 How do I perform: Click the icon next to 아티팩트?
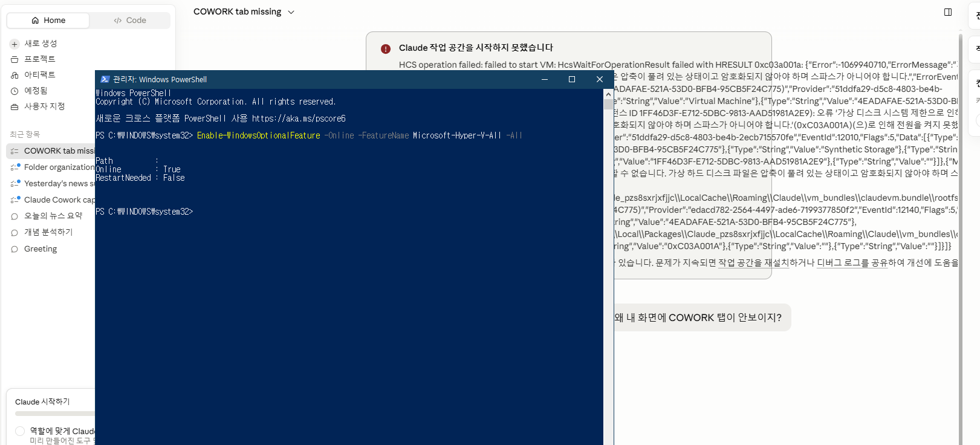click(15, 75)
